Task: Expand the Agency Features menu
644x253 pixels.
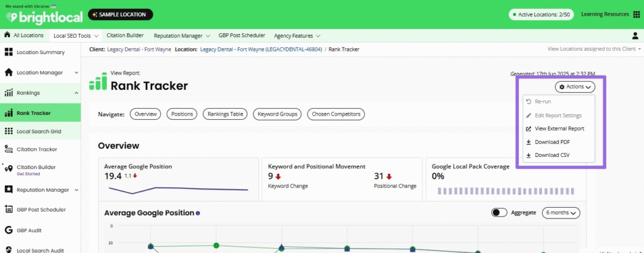Action: [297, 36]
